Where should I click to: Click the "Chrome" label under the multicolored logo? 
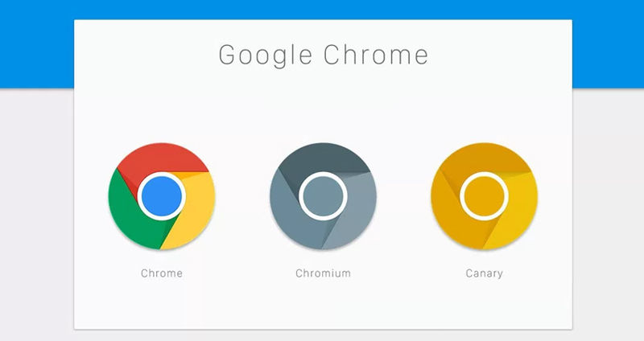[x=162, y=273]
